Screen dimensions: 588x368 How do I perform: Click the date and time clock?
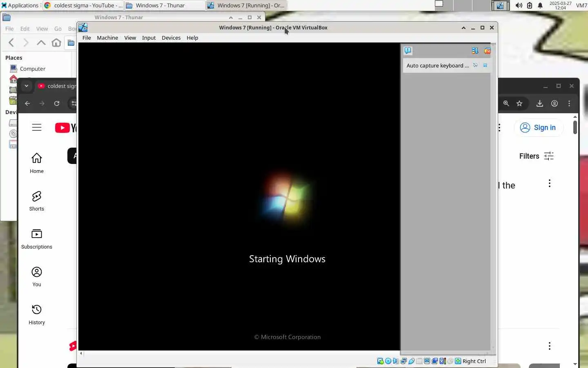point(560,5)
